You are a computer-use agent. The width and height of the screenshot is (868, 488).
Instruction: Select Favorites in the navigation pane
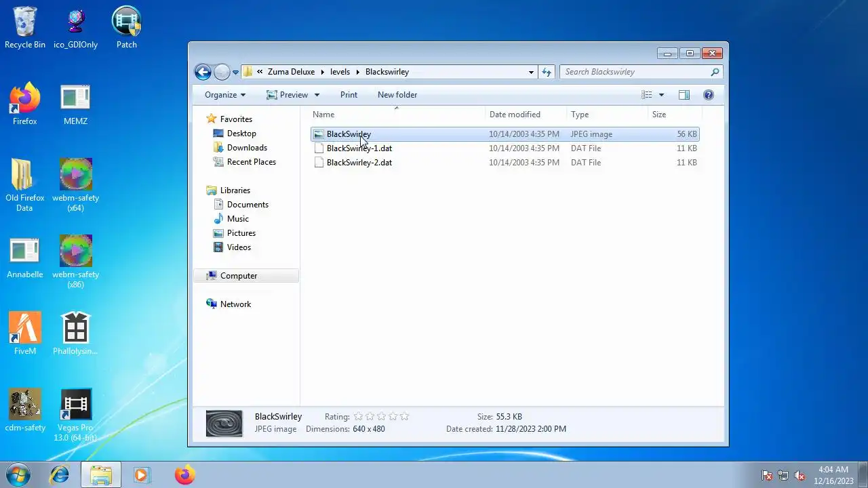pyautogui.click(x=236, y=119)
